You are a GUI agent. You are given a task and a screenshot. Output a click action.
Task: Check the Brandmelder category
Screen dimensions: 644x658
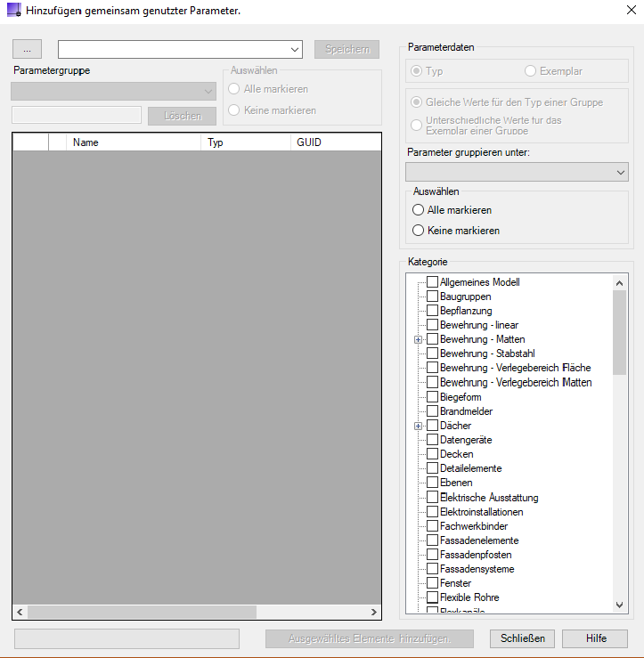point(432,410)
